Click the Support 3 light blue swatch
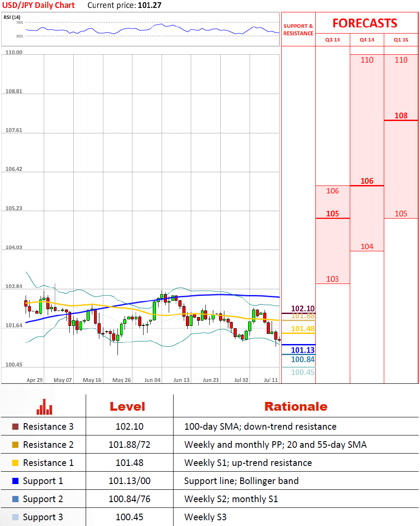The width and height of the screenshot is (420, 526). pos(15,517)
